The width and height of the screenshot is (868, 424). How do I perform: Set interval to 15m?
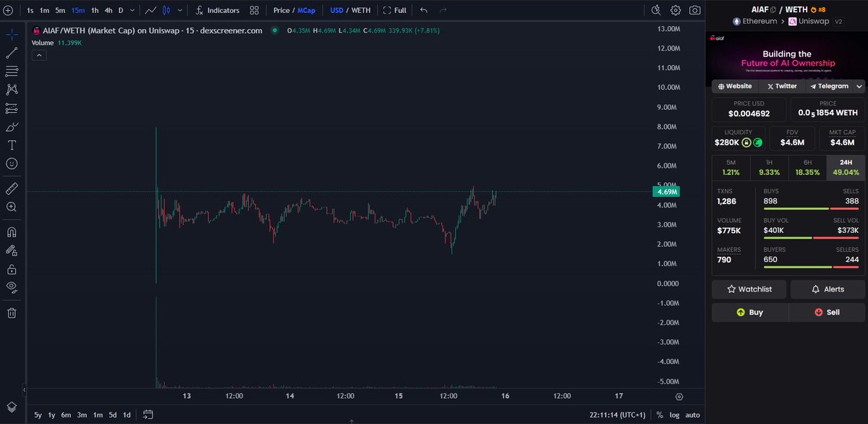[77, 10]
